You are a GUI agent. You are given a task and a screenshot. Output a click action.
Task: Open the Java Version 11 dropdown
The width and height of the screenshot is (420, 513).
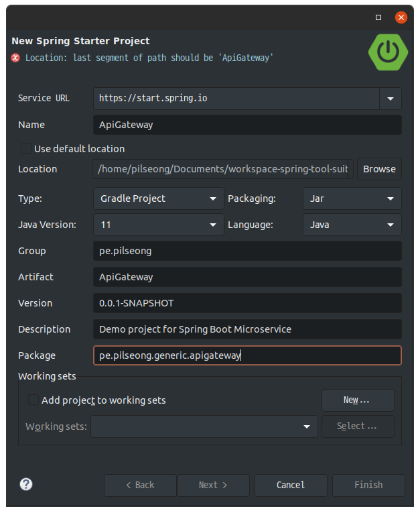pyautogui.click(x=159, y=225)
